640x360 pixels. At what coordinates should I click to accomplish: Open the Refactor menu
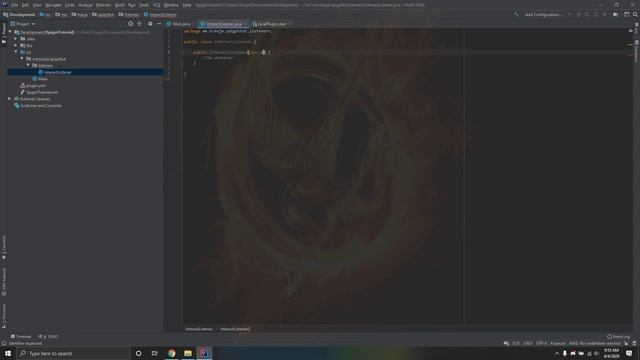point(104,5)
